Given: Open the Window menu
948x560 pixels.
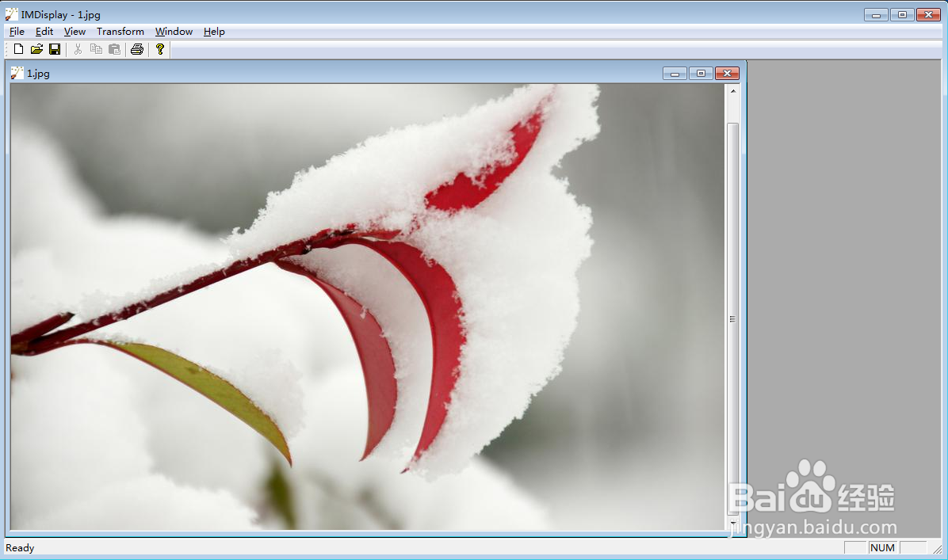Looking at the screenshot, I should pyautogui.click(x=174, y=32).
